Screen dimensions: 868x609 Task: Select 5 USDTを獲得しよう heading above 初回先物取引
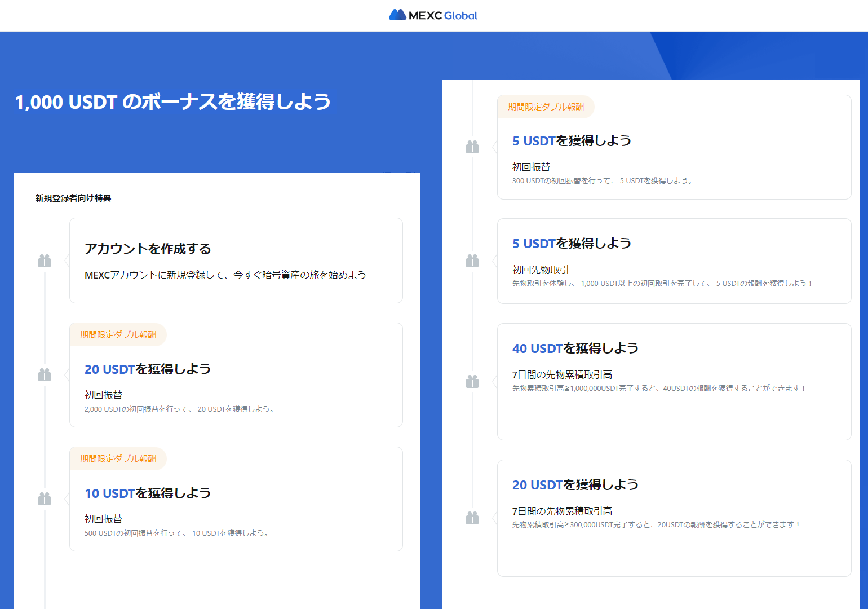pyautogui.click(x=572, y=244)
